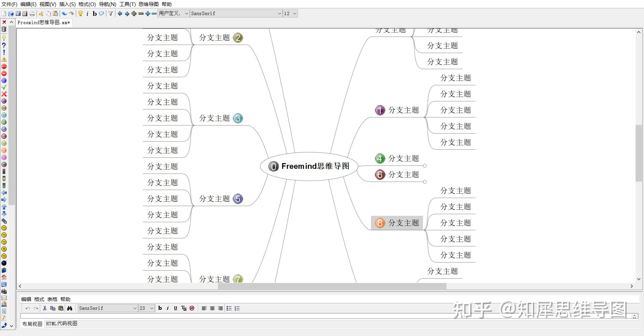Add priority 1 icon from sidebar
Image resolution: width=644 pixels, height=336 pixels.
coord(4,101)
